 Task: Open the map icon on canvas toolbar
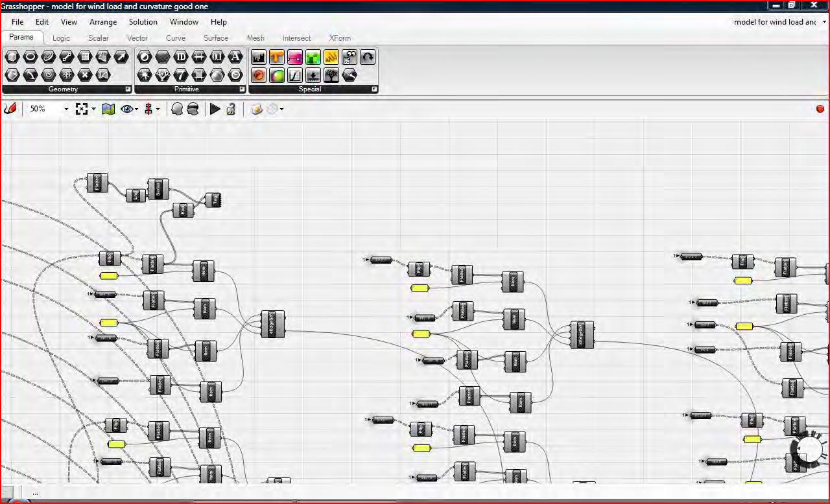click(108, 109)
